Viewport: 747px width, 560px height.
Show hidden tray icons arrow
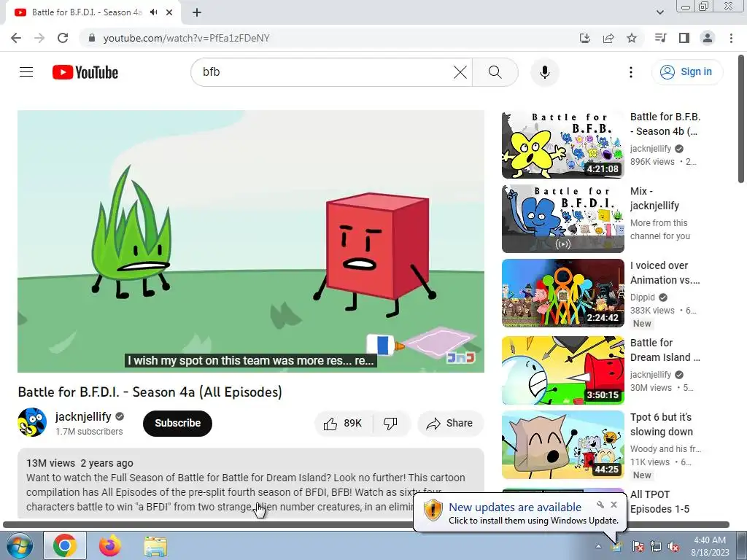click(x=598, y=546)
